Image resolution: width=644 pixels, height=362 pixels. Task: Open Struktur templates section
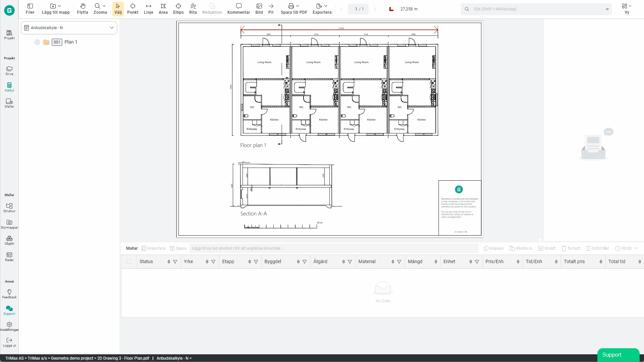pos(9,208)
